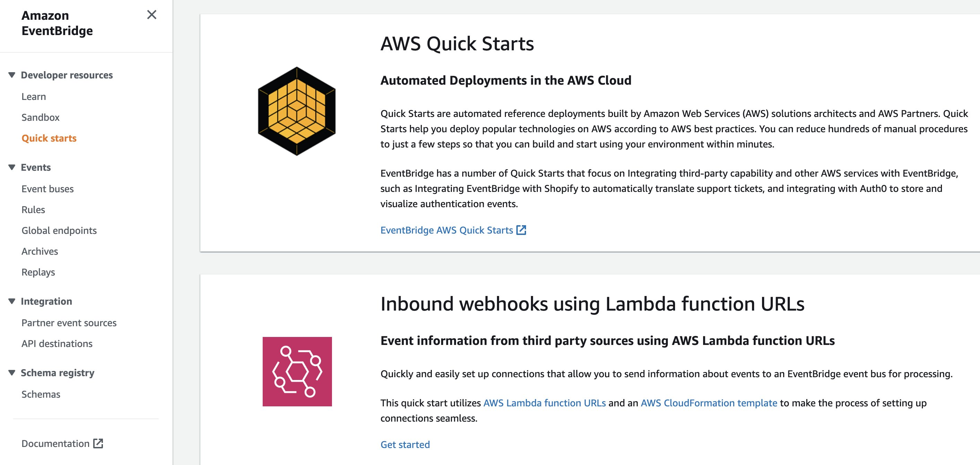Click the AWS Quick Starts hexagon cube icon

point(297,111)
